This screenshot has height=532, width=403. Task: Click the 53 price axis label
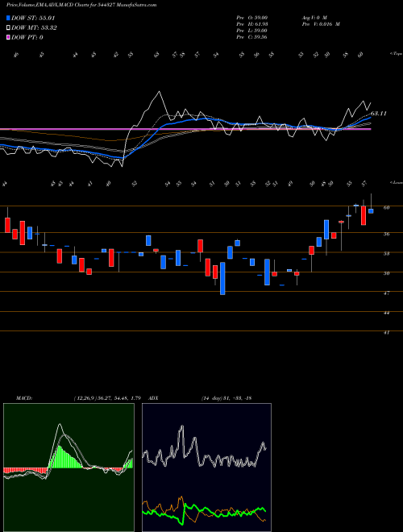coord(386,253)
